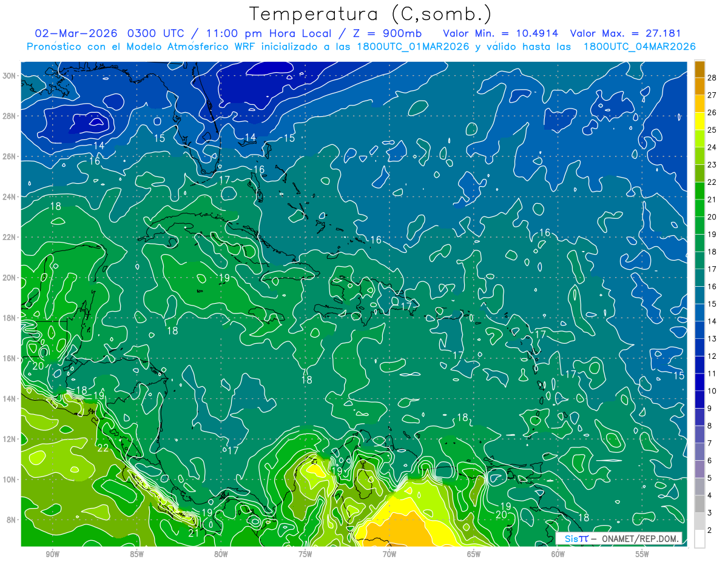Screen dimensions: 728x562
Task: Select the date "02-Mar-2026" in the header
Action: click(x=77, y=33)
